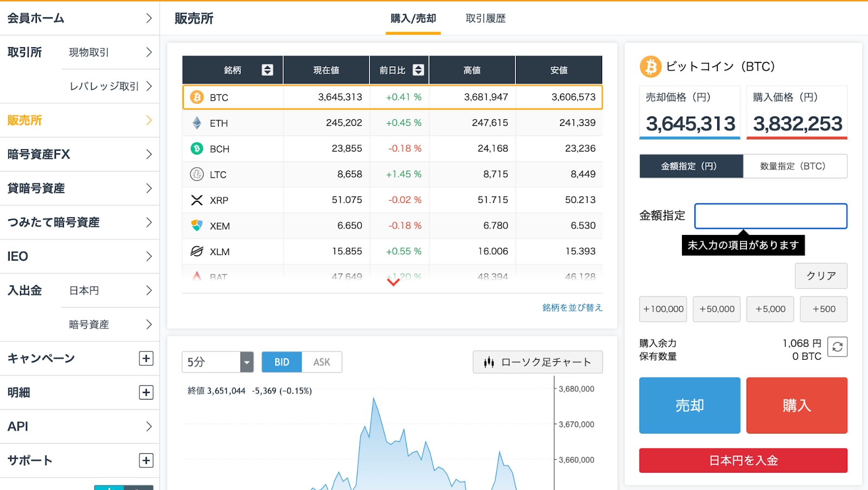Focus the 金額指定 input field

pos(771,216)
